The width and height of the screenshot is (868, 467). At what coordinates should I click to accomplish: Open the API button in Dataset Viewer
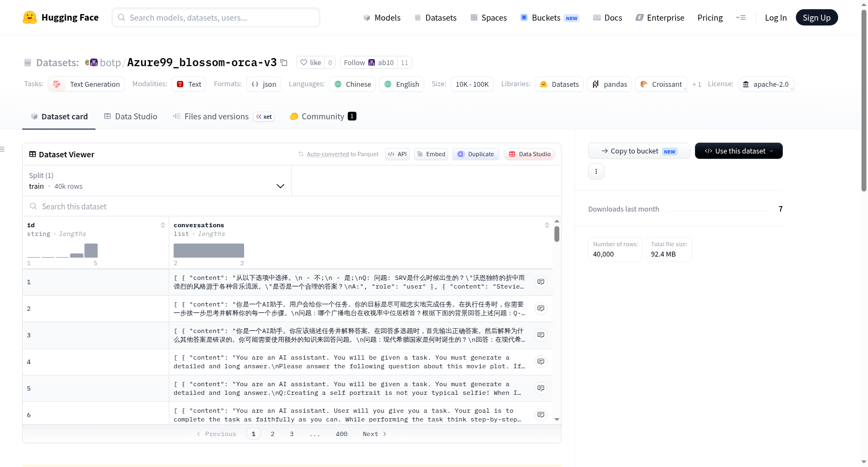pyautogui.click(x=397, y=154)
